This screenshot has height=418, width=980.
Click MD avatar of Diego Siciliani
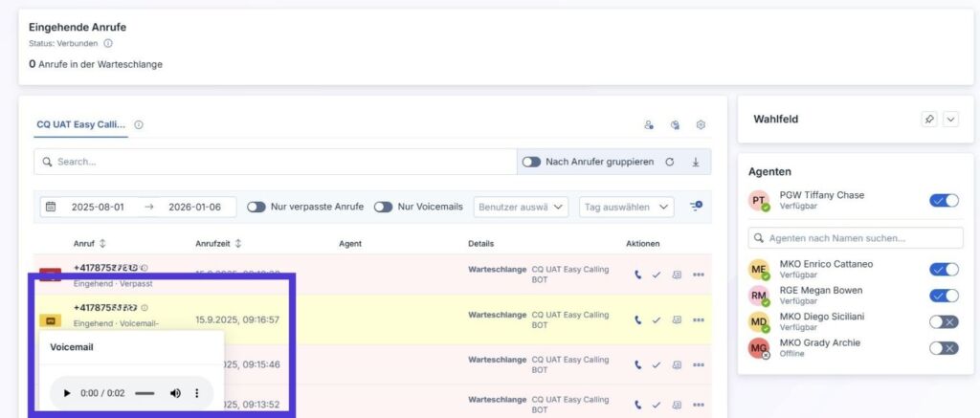[x=759, y=321]
